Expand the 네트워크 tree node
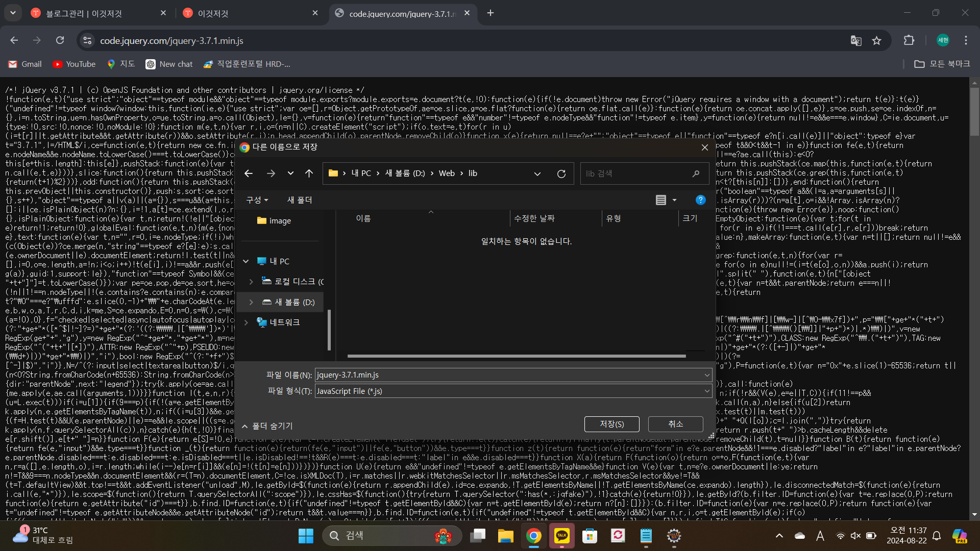 [x=246, y=322]
